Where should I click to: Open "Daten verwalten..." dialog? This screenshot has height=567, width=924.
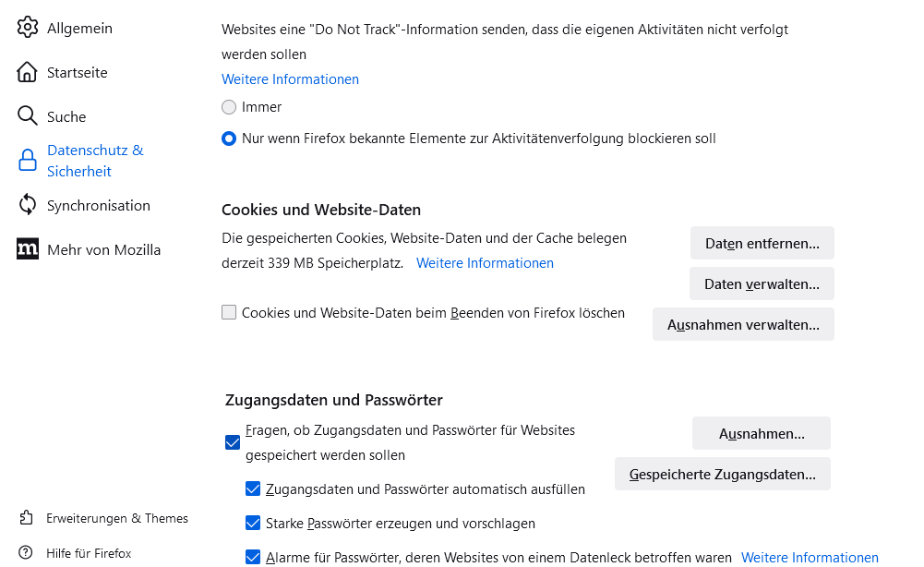762,284
